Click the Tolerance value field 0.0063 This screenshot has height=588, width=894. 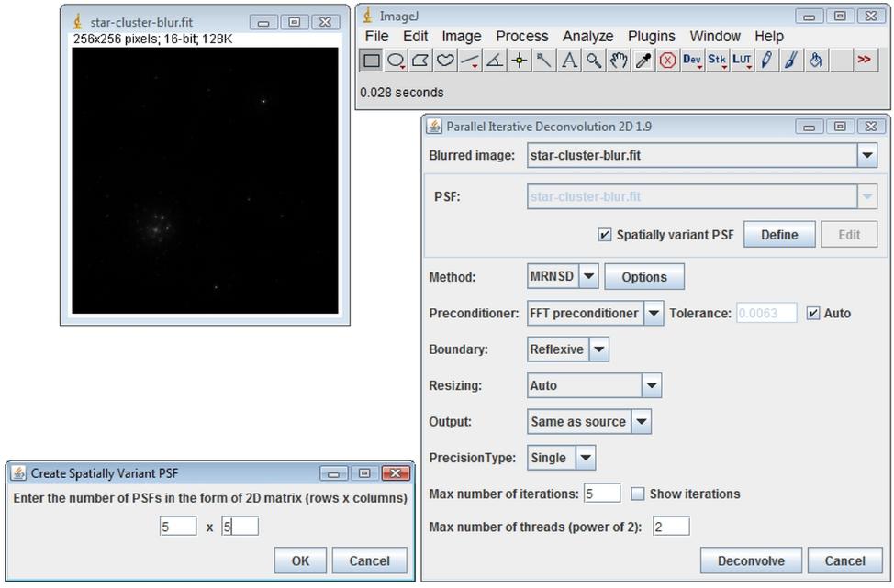(766, 313)
